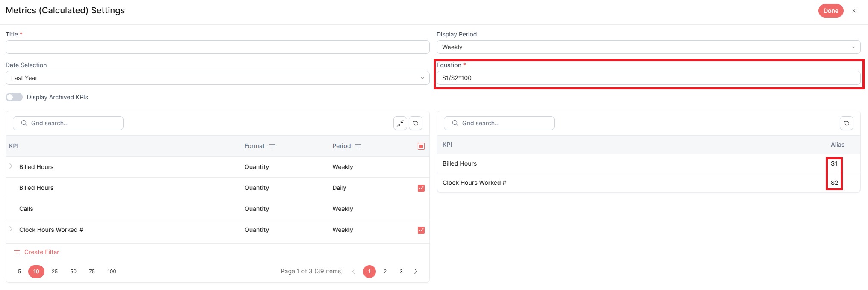
Task: Expand the Billed Hours Weekly row
Action: [x=11, y=166]
